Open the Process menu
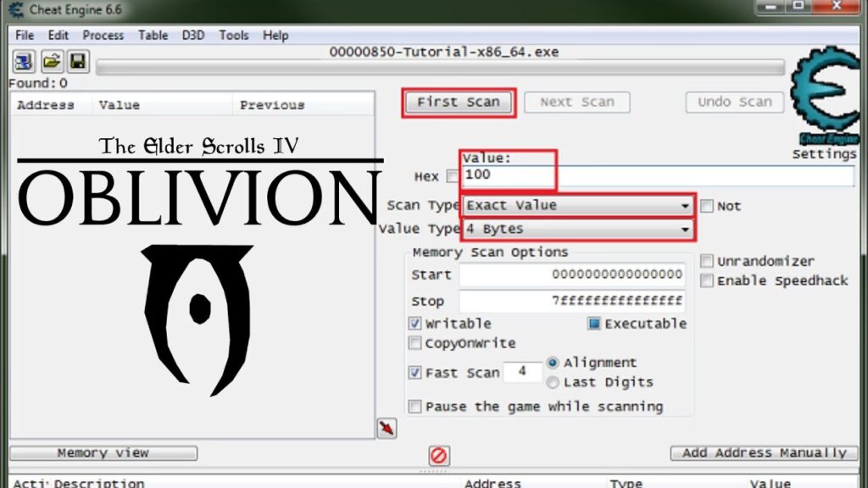868x488 pixels. coord(103,36)
